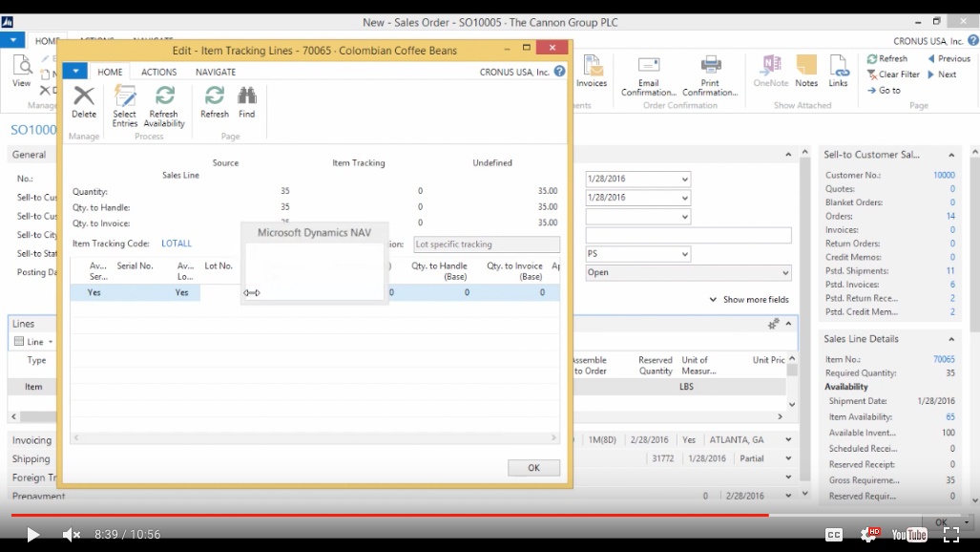Click View icon in Sales Order ribbon
The height and width of the screenshot is (552, 980).
22,72
